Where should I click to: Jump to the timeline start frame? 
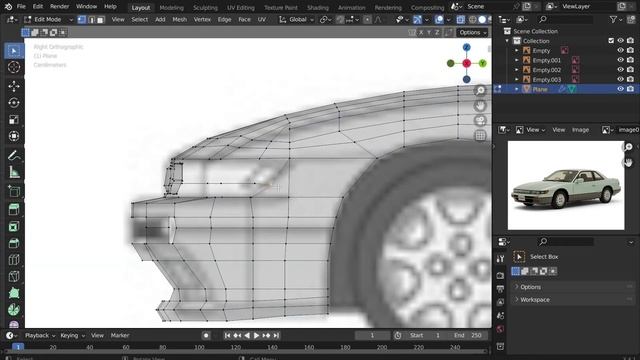tap(227, 336)
